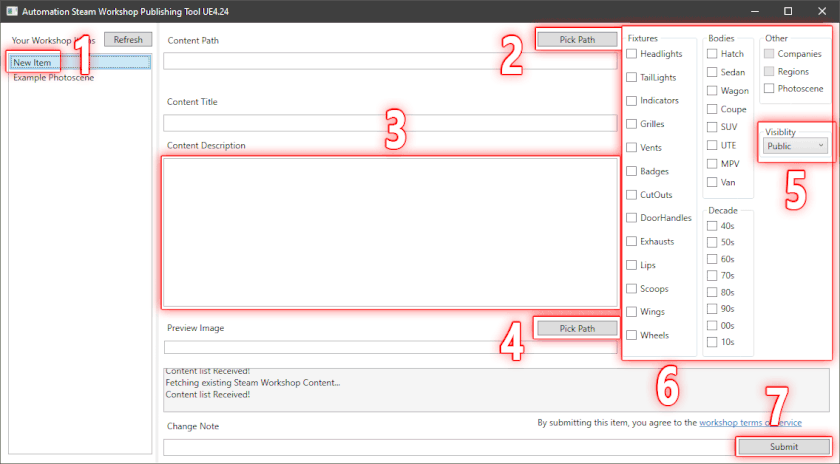This screenshot has width=840, height=464.
Task: Check the Van body checkbox
Action: [712, 182]
